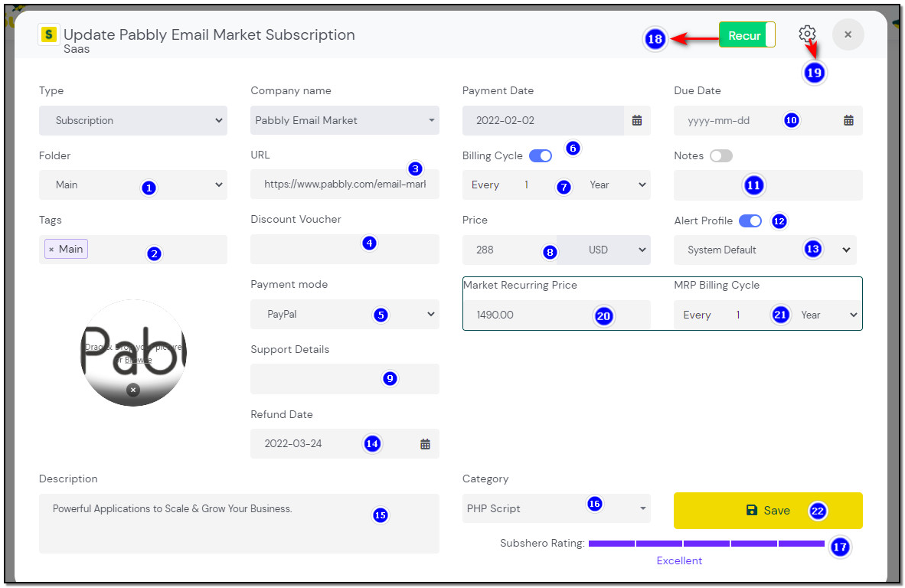Click the Excellent rating label
Viewport: 905px width, 588px height.
(679, 561)
